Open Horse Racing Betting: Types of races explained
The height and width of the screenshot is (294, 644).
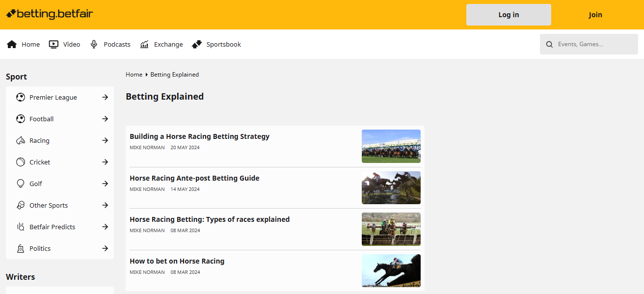pyautogui.click(x=210, y=219)
